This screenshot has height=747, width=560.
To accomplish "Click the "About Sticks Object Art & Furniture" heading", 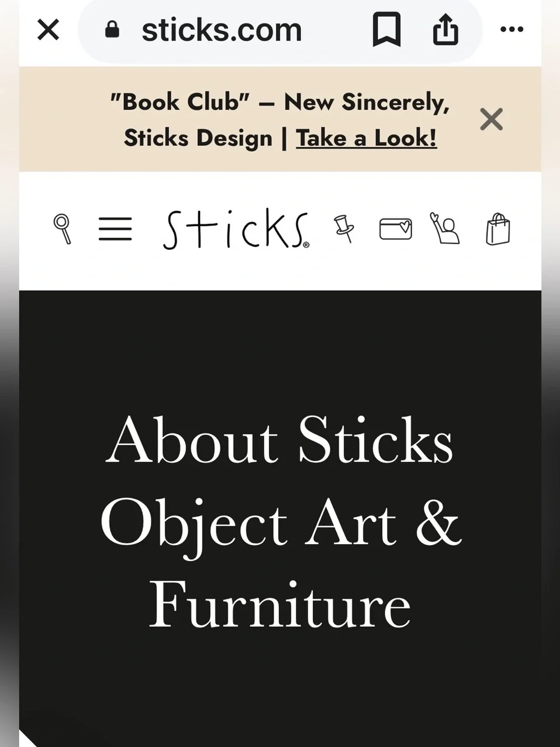I will 280,522.
